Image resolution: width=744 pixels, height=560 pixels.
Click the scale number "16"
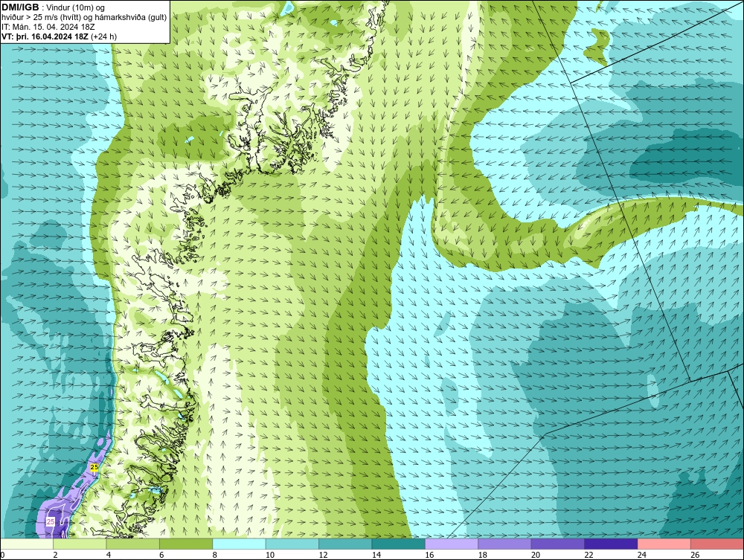[429, 556]
